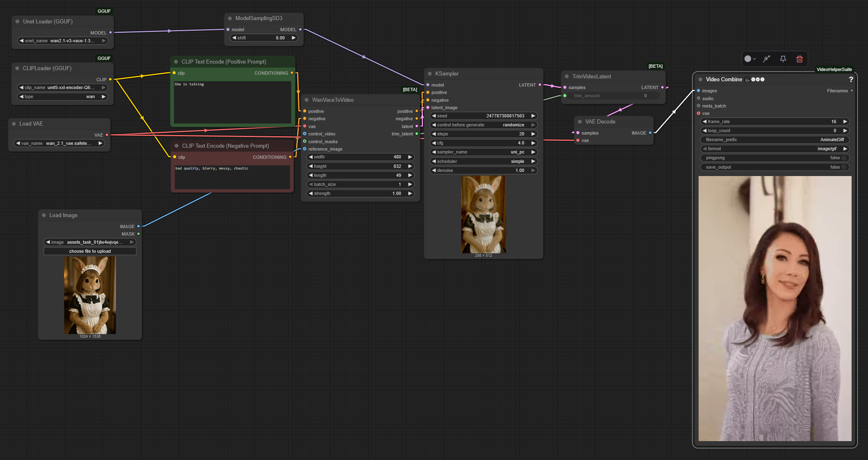Collapse the Unet Loader (GGUF) node dot
Image resolution: width=868 pixels, height=460 pixels.
tap(18, 22)
